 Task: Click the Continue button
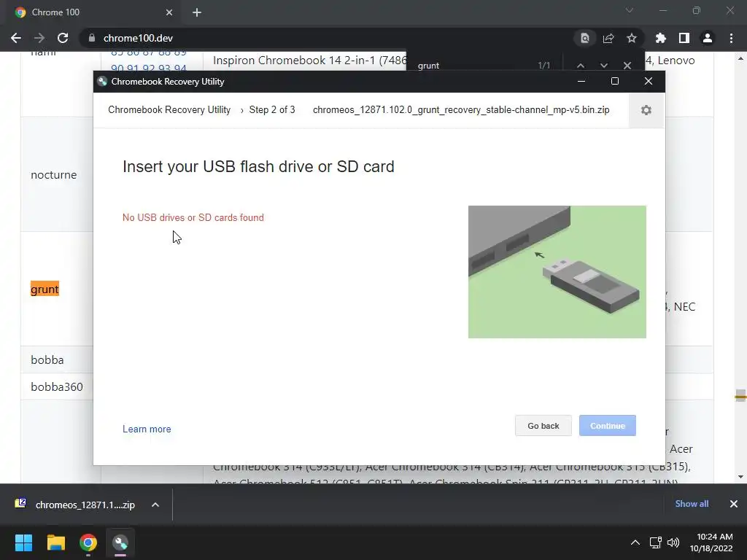tap(608, 426)
